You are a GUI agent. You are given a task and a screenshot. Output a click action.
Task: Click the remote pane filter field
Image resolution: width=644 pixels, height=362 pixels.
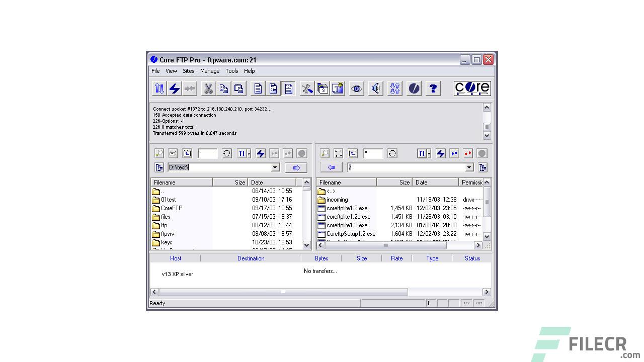[x=373, y=153]
